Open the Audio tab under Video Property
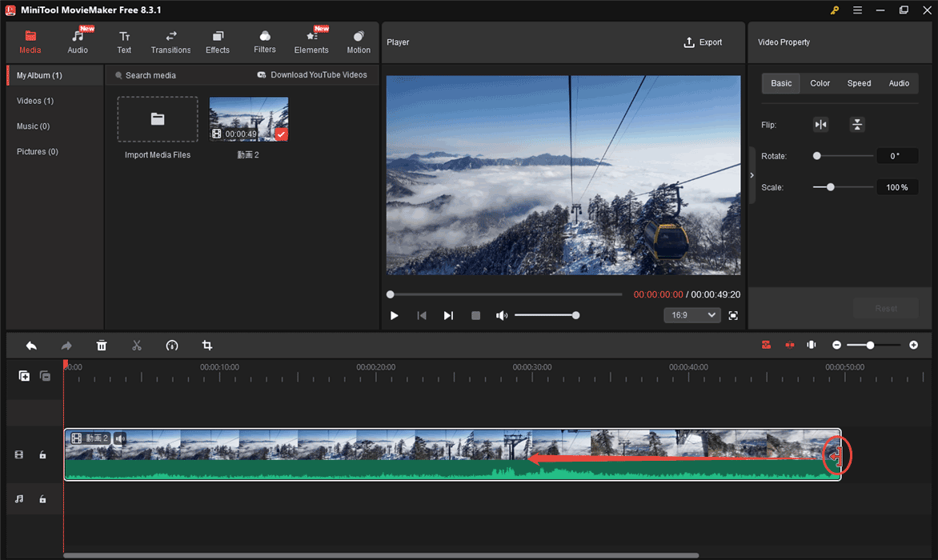 tap(899, 82)
